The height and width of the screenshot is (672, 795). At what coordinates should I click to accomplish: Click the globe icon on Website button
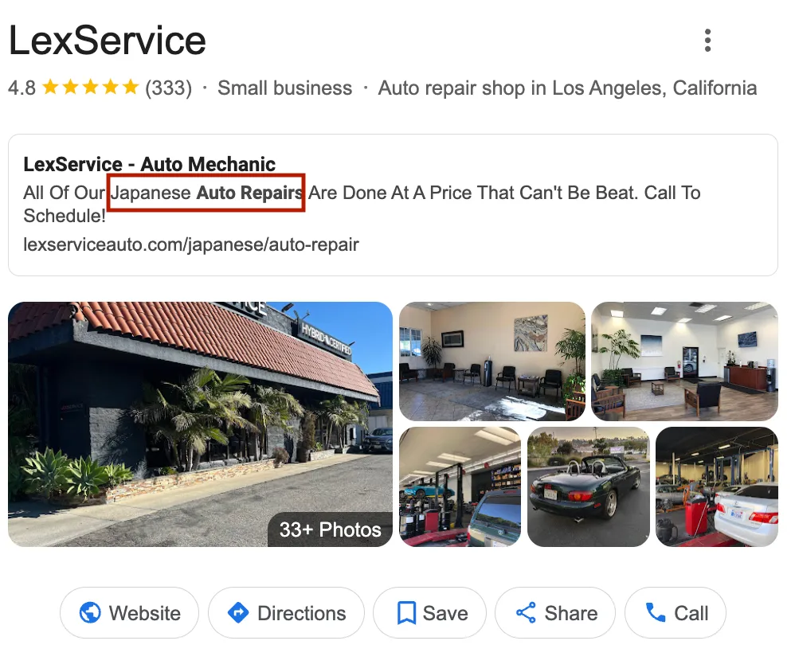90,613
